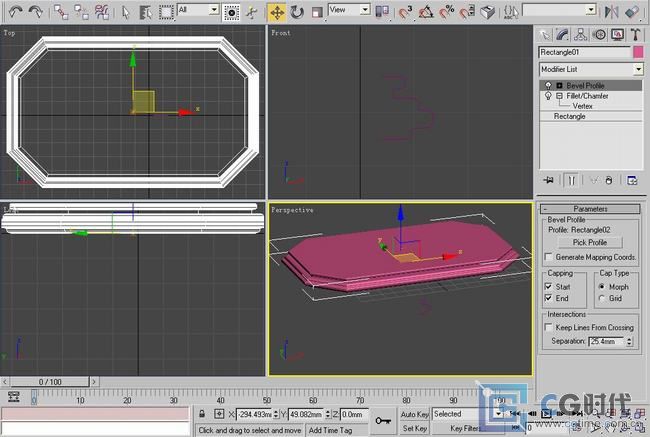This screenshot has height=437, width=650.
Task: Toggle the Auto Key button
Action: click(415, 414)
